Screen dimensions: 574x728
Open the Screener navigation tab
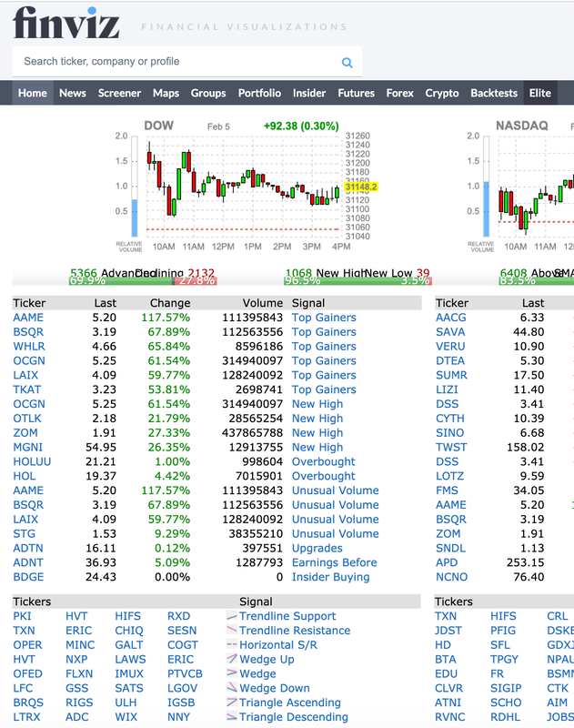pyautogui.click(x=119, y=93)
